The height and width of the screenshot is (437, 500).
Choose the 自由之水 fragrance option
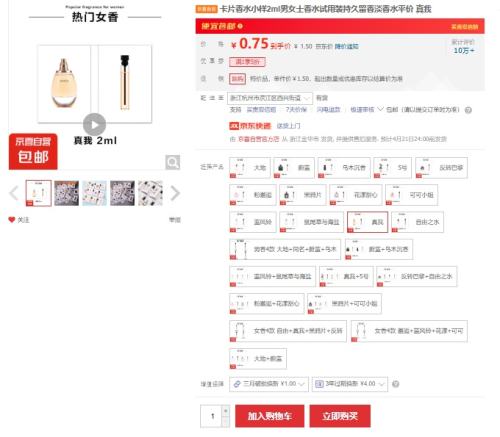click(417, 222)
